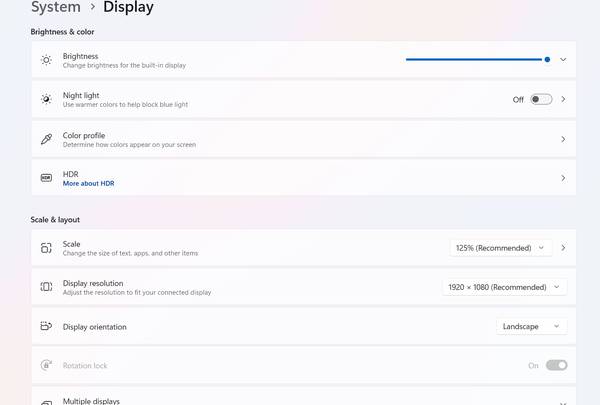
Task: Click the More about HDR link
Action: click(x=88, y=184)
